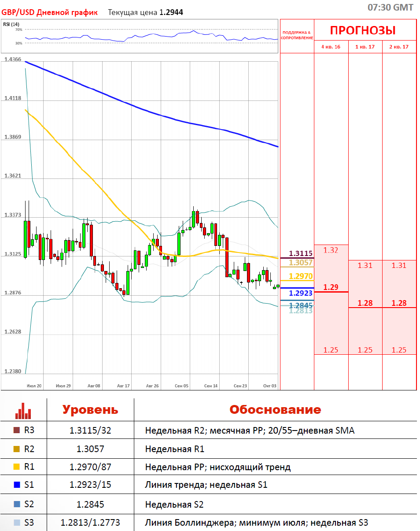
Task: Click the Сен 14 date axis label
Action: pyautogui.click(x=211, y=386)
